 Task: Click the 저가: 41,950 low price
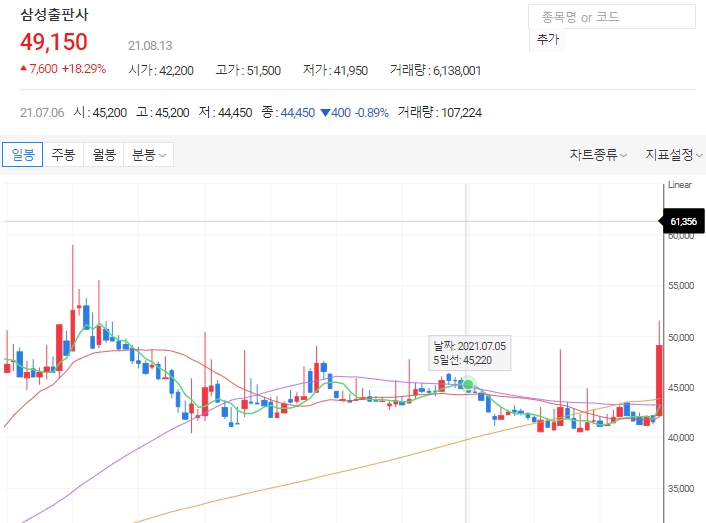point(335,70)
